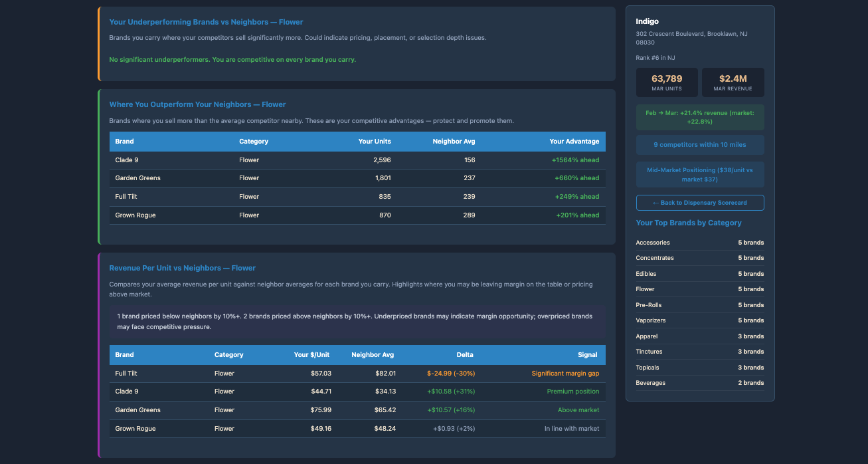Select Grown Rogue in revenue per unit table
868x464 pixels.
[x=135, y=429]
